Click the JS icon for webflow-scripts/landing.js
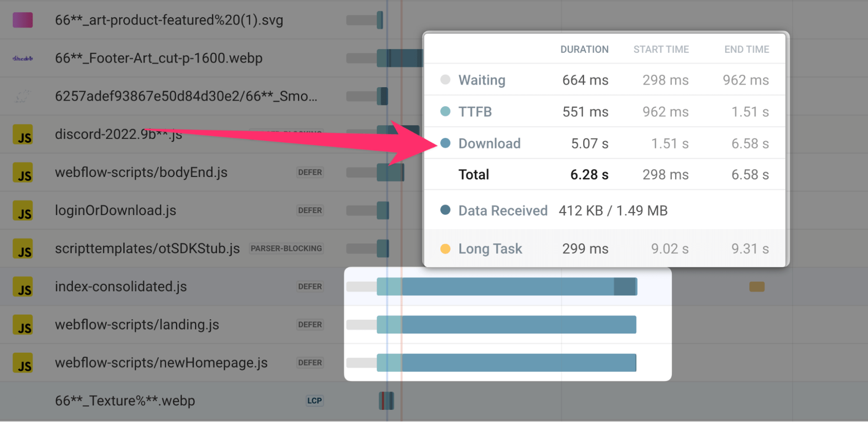Viewport: 868px width, 422px height. click(x=23, y=324)
